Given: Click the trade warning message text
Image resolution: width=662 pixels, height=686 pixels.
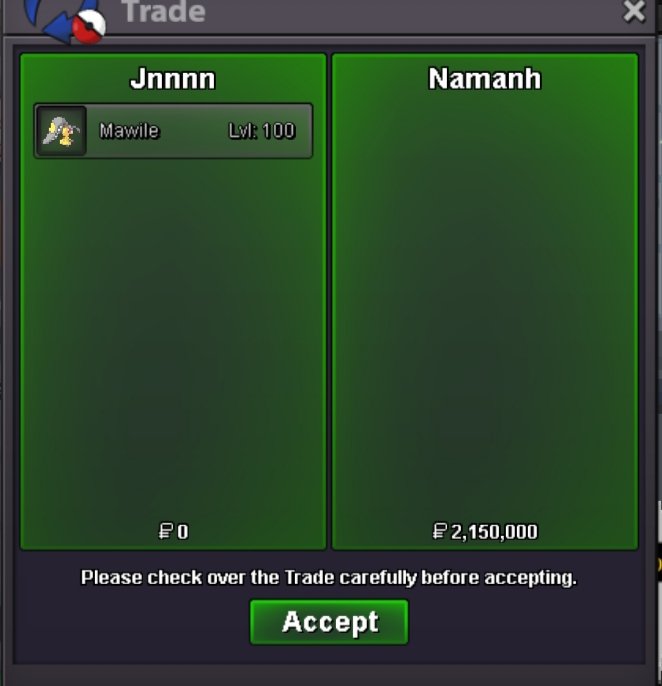Looking at the screenshot, I should (329, 578).
